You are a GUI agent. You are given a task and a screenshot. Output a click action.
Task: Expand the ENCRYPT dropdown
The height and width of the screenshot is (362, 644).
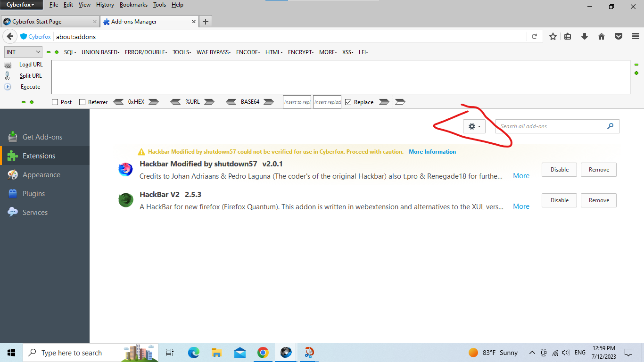click(x=301, y=52)
